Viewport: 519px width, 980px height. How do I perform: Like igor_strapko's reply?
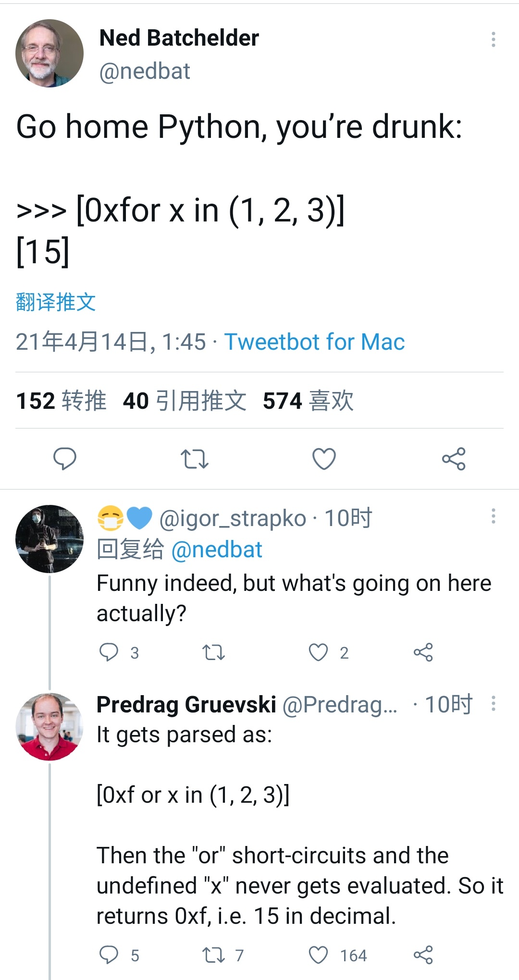pos(318,652)
